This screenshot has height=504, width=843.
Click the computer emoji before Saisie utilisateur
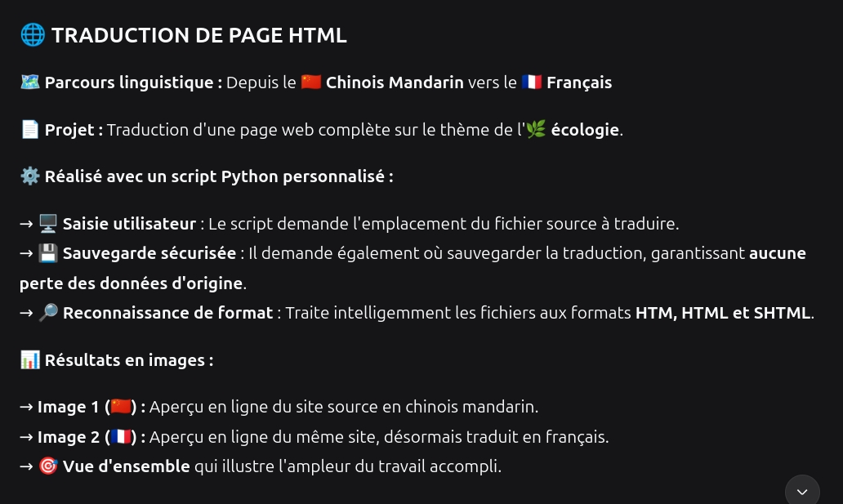tap(48, 224)
